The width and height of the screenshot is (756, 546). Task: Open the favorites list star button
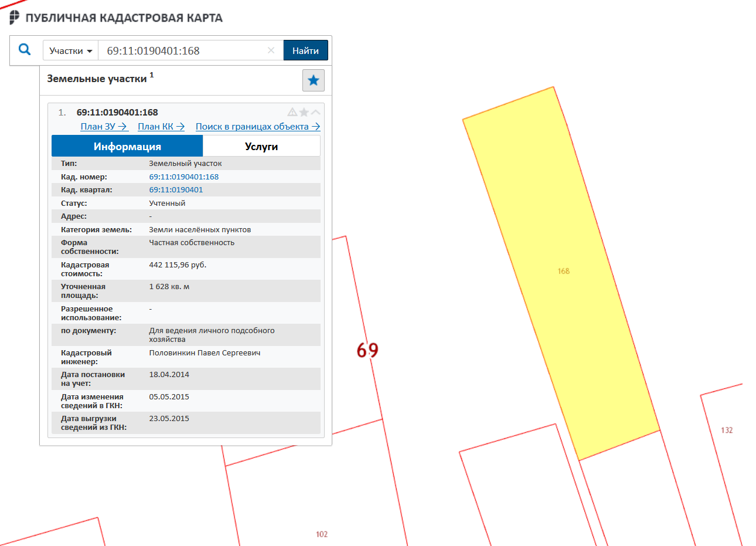(313, 80)
